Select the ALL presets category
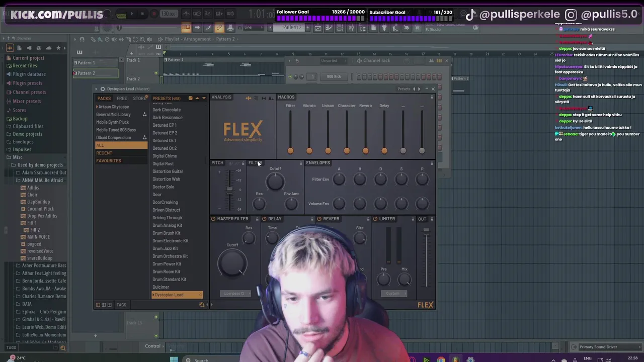This screenshot has height=362, width=644. tap(121, 145)
